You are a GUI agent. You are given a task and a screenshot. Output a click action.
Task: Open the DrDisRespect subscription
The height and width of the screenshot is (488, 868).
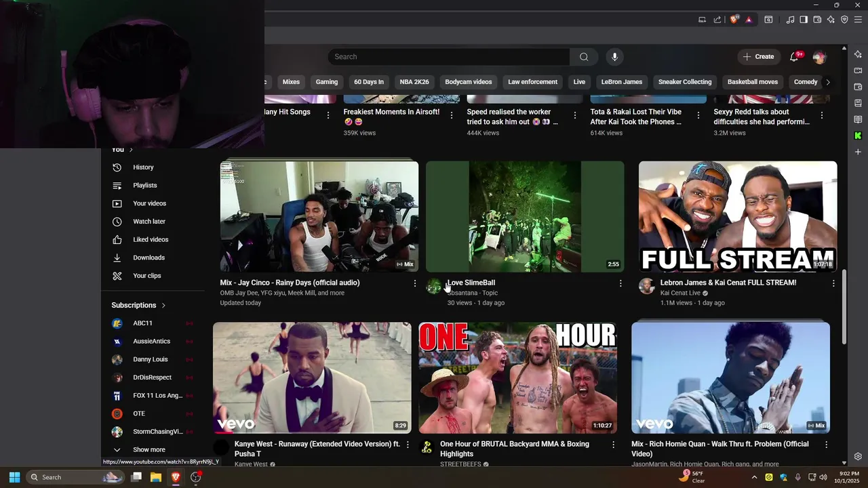153,378
